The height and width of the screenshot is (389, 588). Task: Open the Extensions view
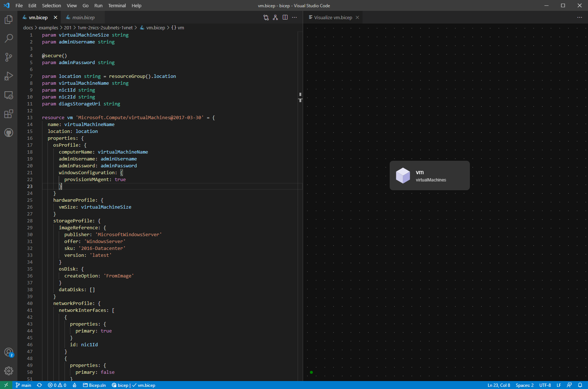pos(9,114)
